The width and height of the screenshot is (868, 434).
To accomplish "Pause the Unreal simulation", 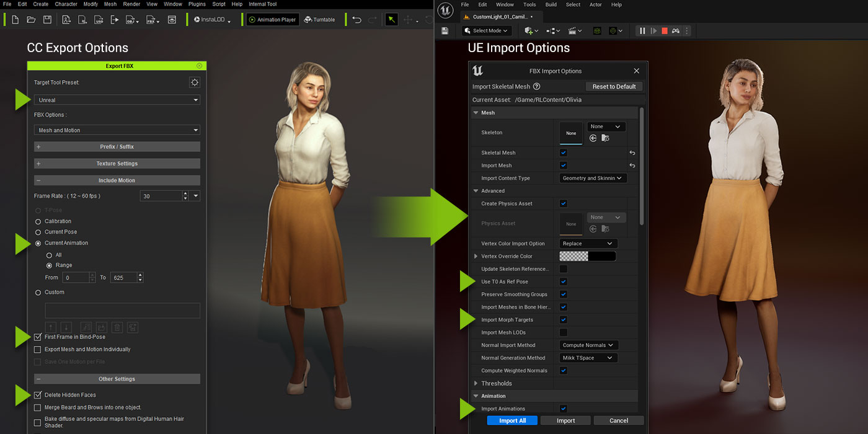I will tap(642, 30).
